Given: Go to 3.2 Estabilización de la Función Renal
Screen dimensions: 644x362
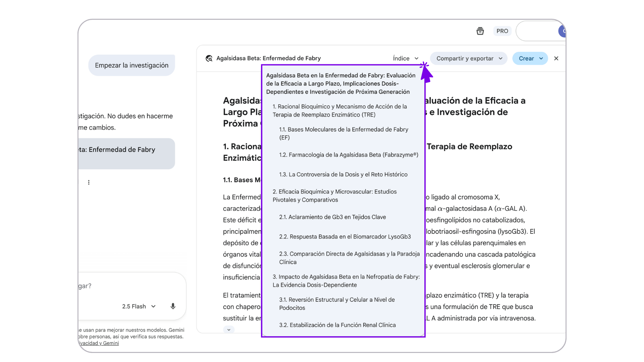Looking at the screenshot, I should click(x=337, y=325).
